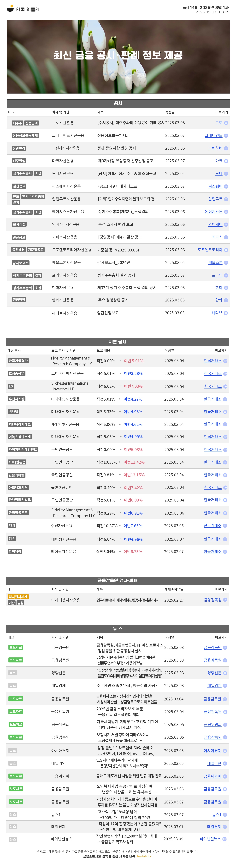Open 한화 link dated 2025.03.05
This screenshot has height=868, width=235.
(x=219, y=288)
